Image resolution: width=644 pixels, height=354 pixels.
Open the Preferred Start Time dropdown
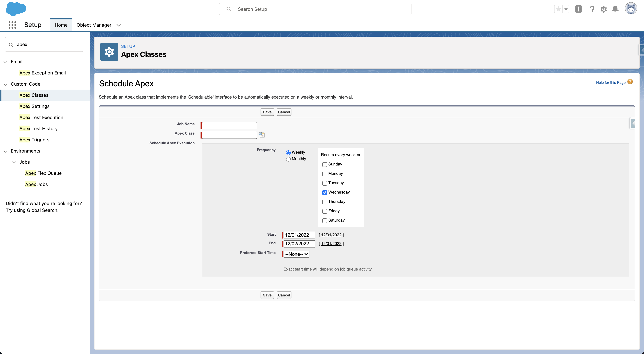(x=296, y=254)
